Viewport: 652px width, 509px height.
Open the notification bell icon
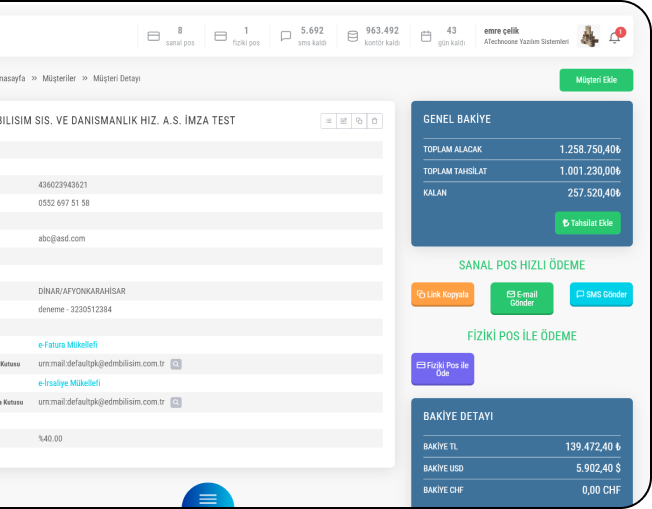click(615, 38)
